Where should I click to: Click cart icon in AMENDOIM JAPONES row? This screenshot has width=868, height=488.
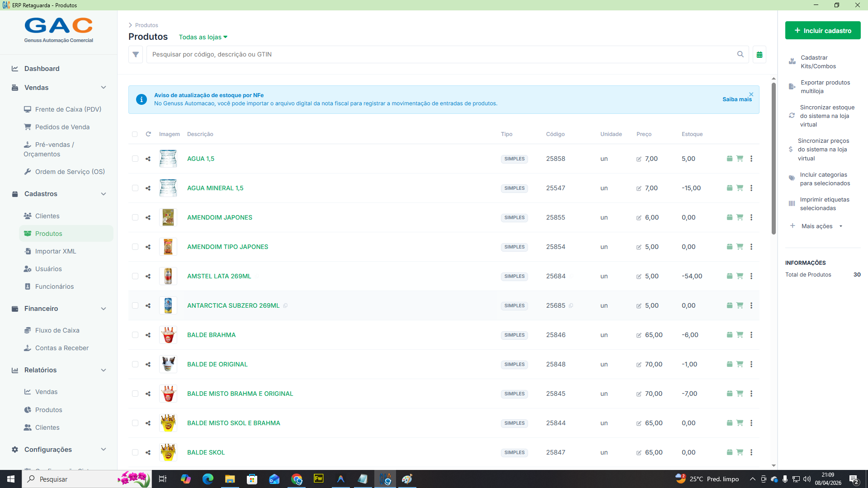740,217
